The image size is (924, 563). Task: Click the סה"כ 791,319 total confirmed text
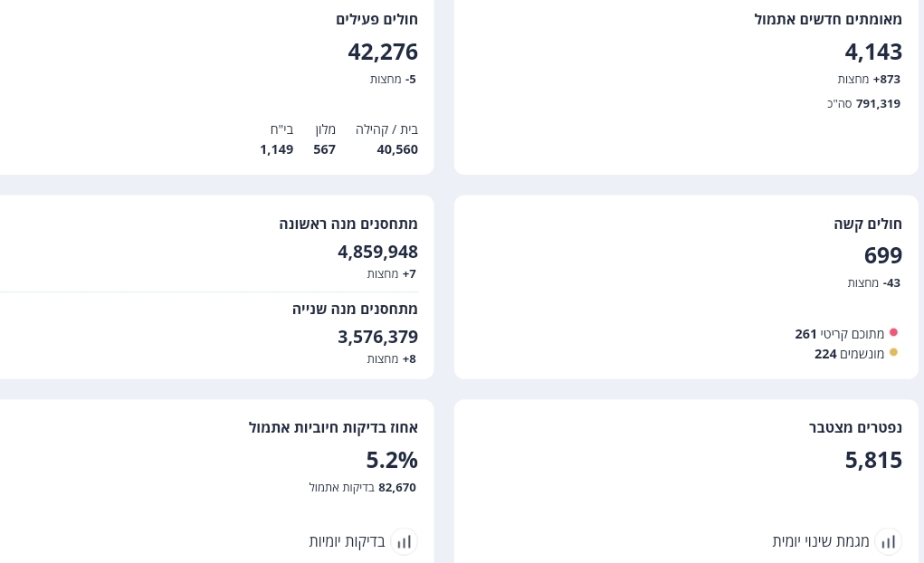pyautogui.click(x=863, y=103)
